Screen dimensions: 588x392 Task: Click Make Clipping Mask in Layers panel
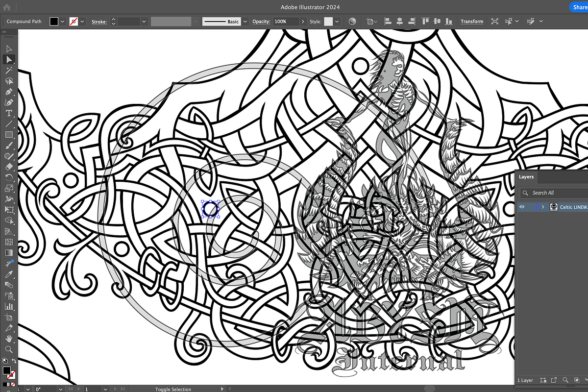[576, 380]
